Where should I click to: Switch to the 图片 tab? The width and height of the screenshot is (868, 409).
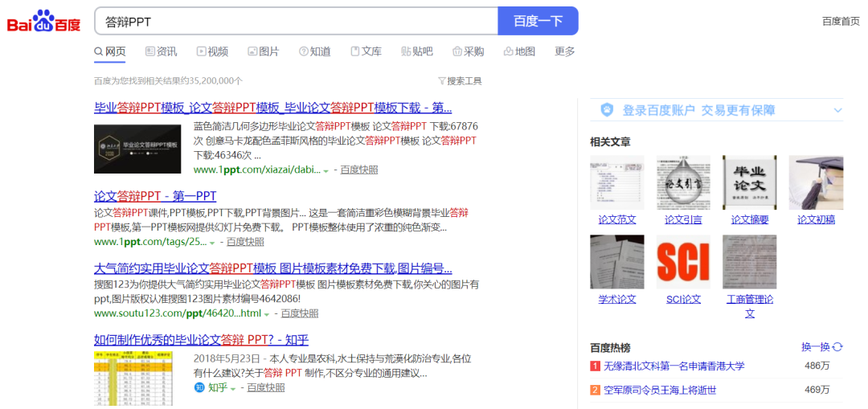263,51
